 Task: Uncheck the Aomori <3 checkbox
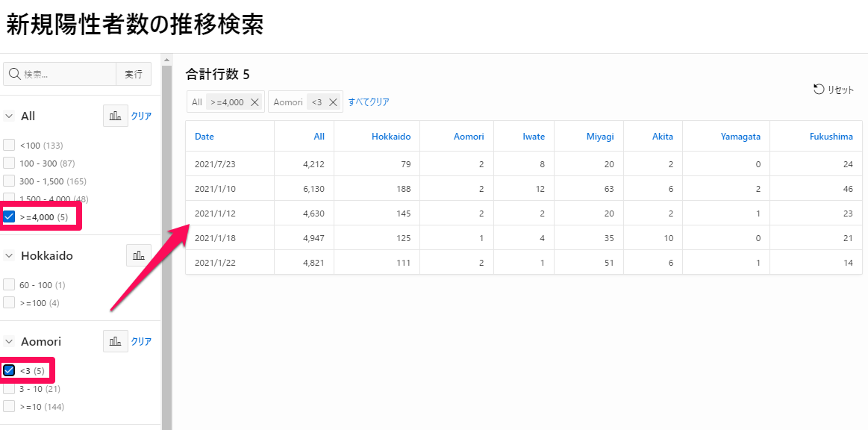coord(9,370)
